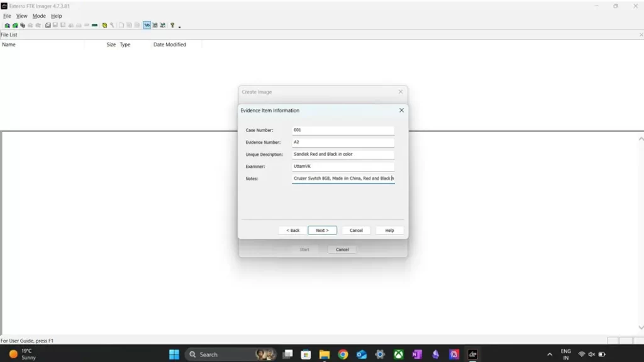Select the green Capture Memory toolbar icon
The height and width of the screenshot is (362, 644).
(94, 26)
